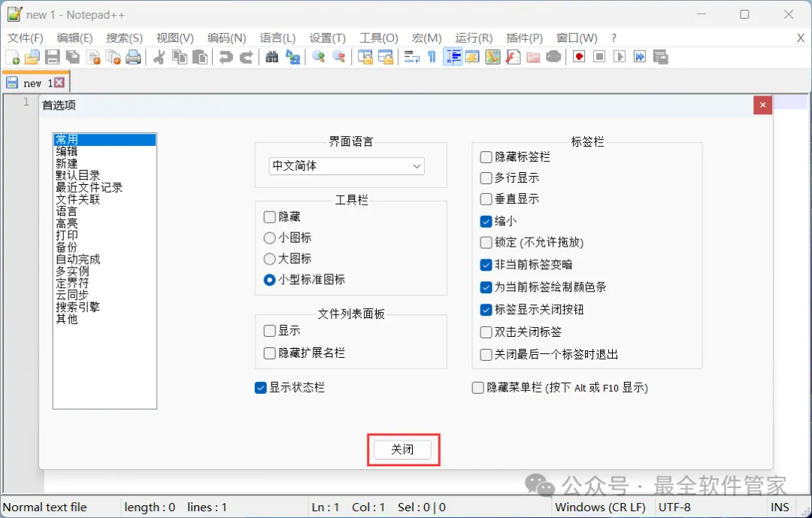Enable 关闭最后一个标签时退出 checkbox

[486, 355]
